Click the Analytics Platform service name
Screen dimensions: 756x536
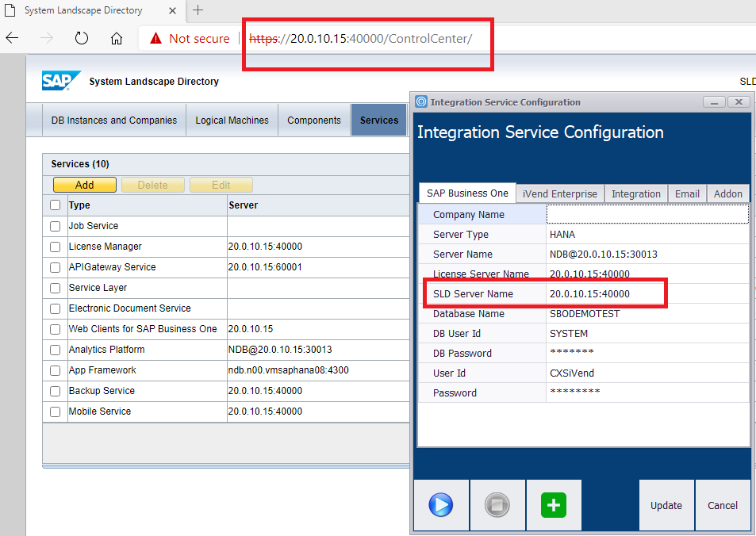106,350
